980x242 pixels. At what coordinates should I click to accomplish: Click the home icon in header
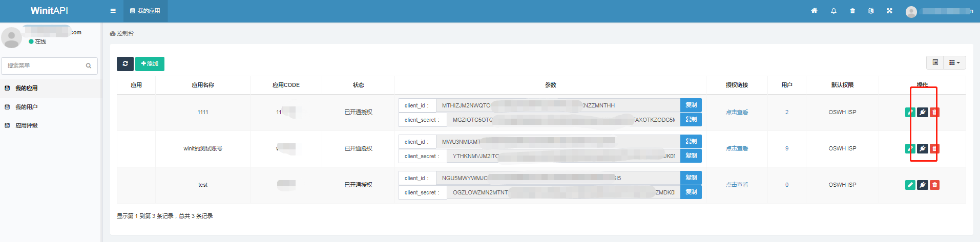pos(814,11)
